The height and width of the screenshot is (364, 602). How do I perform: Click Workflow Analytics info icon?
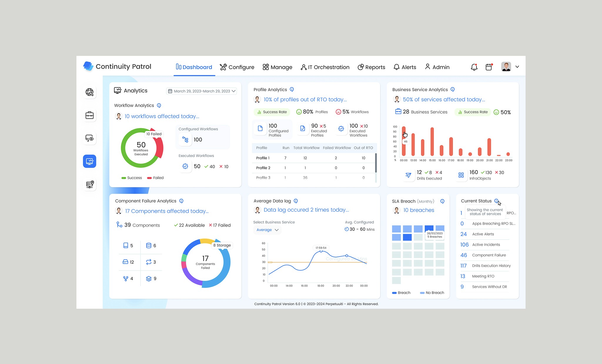(x=159, y=105)
